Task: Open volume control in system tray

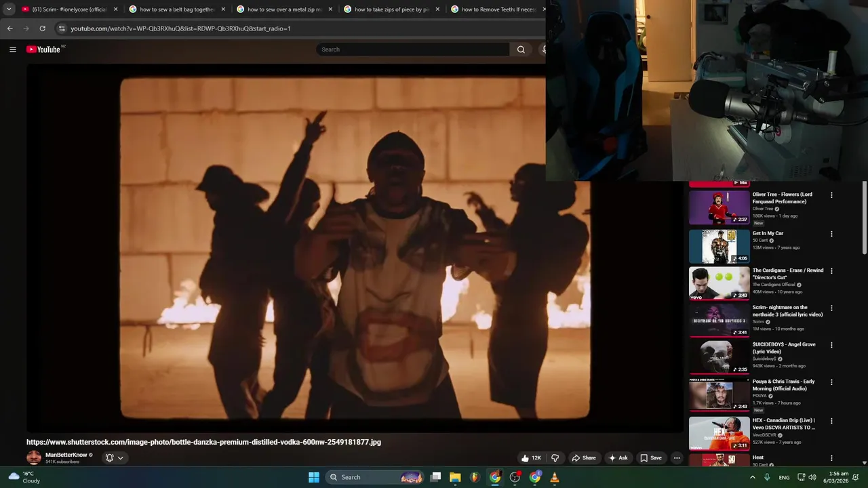Action: [812, 477]
